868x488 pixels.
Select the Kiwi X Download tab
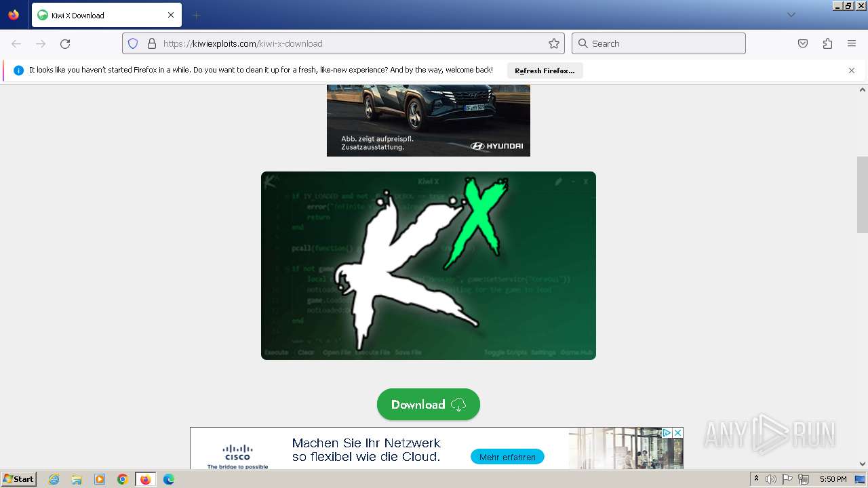pos(106,15)
